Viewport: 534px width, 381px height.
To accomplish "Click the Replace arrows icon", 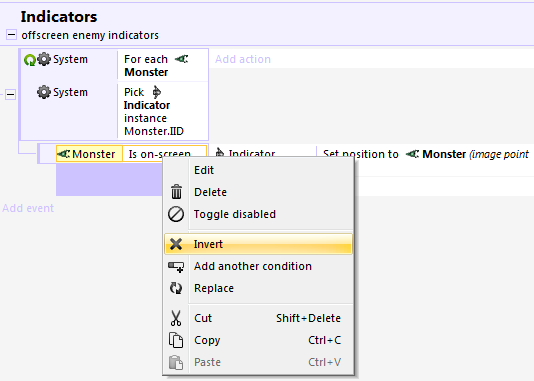I will coord(176,288).
